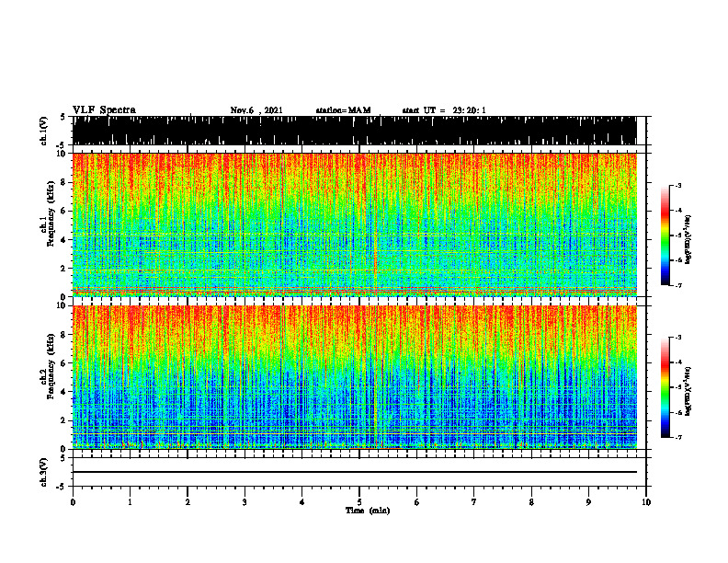Click the 8 kHz tick on ch.2 spectrogram
The height and width of the screenshot is (563, 728).
click(64, 335)
